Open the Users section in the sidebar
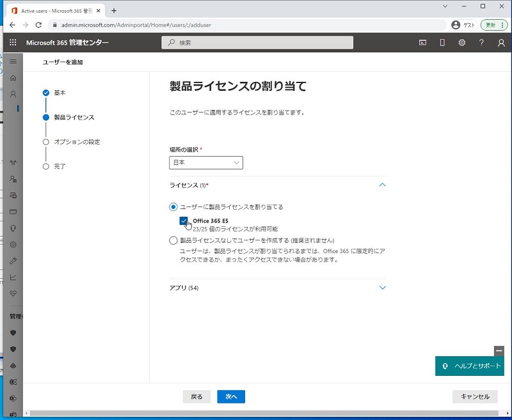The image size is (512, 420). 13,94
